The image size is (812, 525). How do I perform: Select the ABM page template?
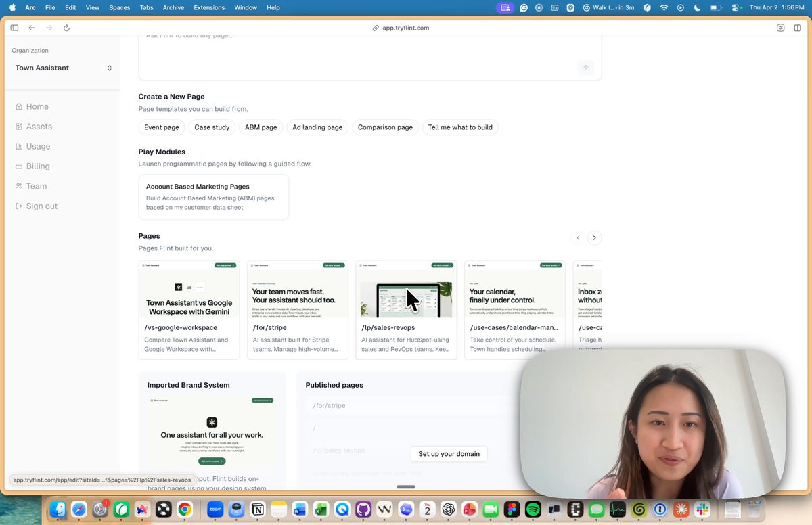pos(261,127)
